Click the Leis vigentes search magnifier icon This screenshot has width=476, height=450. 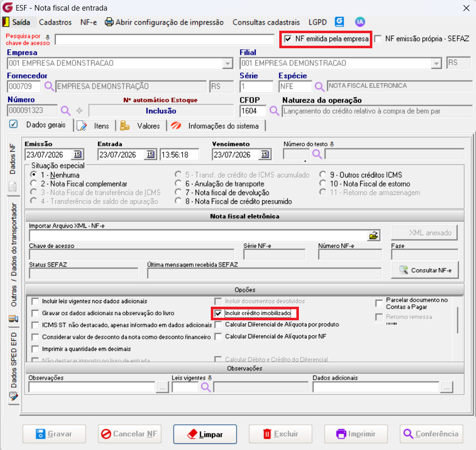pos(206,387)
